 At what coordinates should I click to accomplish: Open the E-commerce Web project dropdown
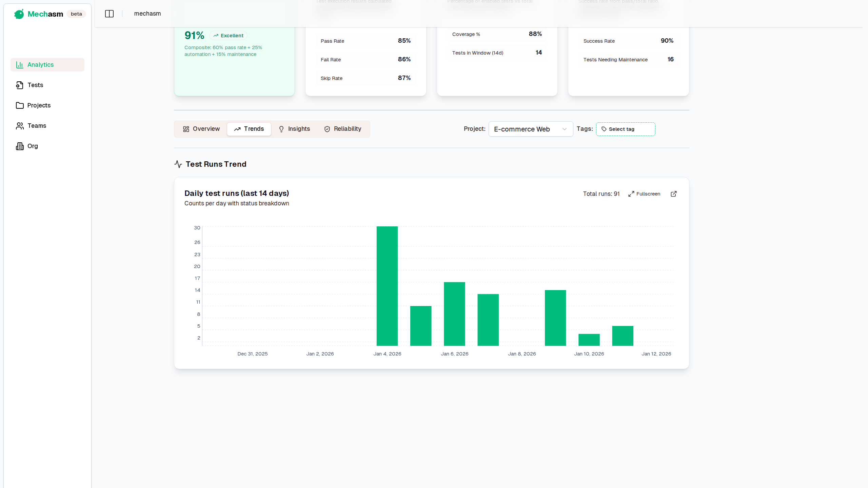(x=531, y=129)
